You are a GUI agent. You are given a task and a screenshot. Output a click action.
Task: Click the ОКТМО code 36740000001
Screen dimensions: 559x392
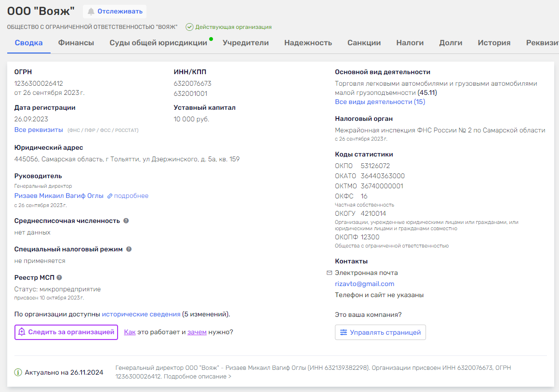(382, 186)
